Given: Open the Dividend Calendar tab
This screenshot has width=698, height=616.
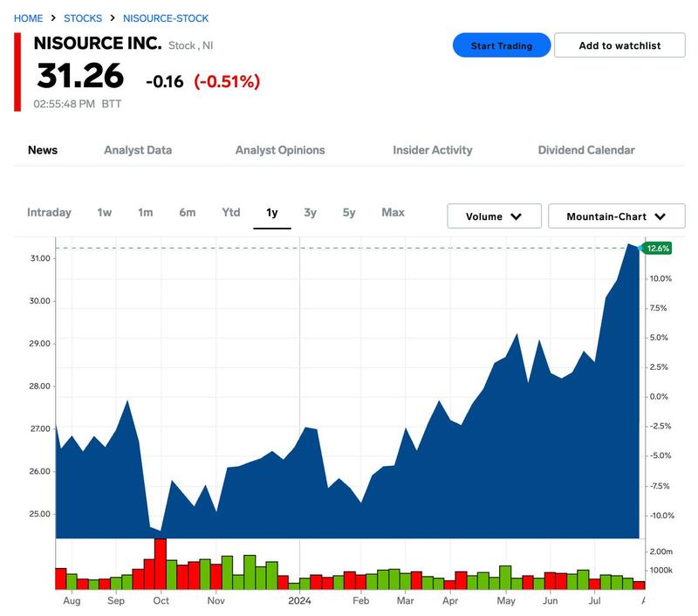Looking at the screenshot, I should click(x=586, y=150).
